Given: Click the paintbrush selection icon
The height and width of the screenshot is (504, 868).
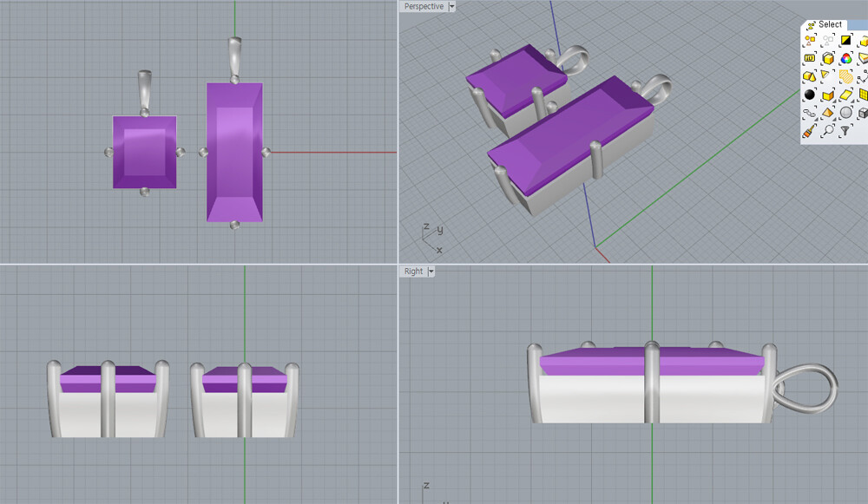Looking at the screenshot, I should (x=810, y=131).
